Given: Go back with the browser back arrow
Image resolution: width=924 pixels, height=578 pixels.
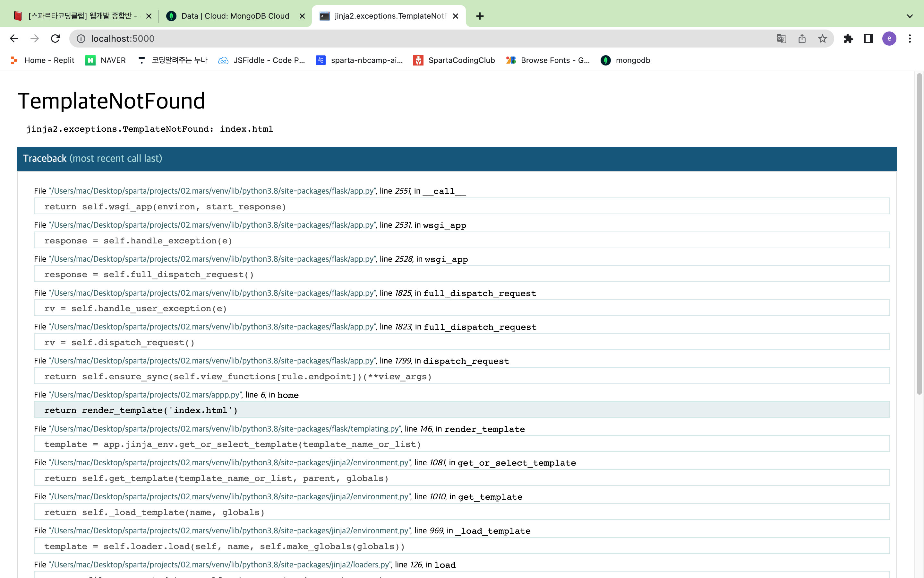Looking at the screenshot, I should (x=14, y=39).
